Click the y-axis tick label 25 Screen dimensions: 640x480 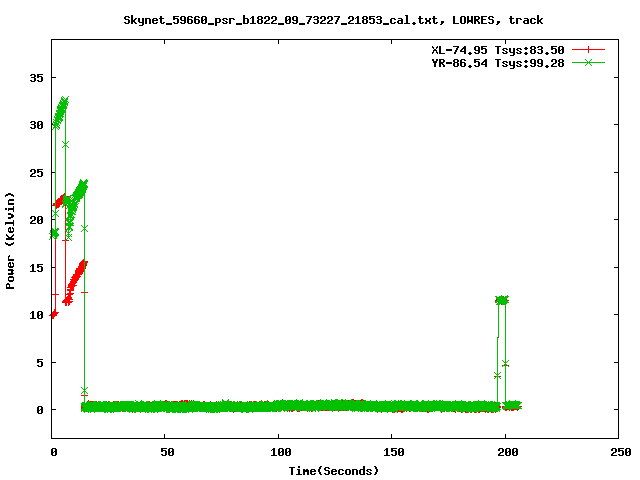click(x=36, y=173)
